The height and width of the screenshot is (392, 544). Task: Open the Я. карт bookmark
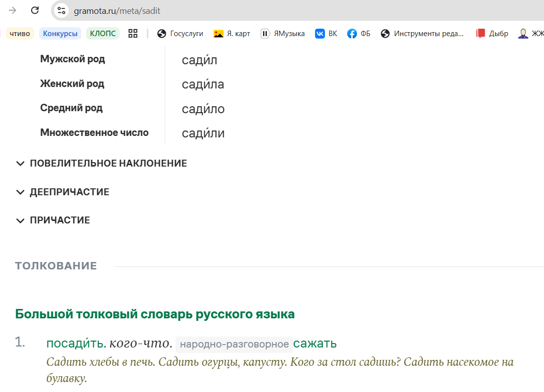coord(232,34)
